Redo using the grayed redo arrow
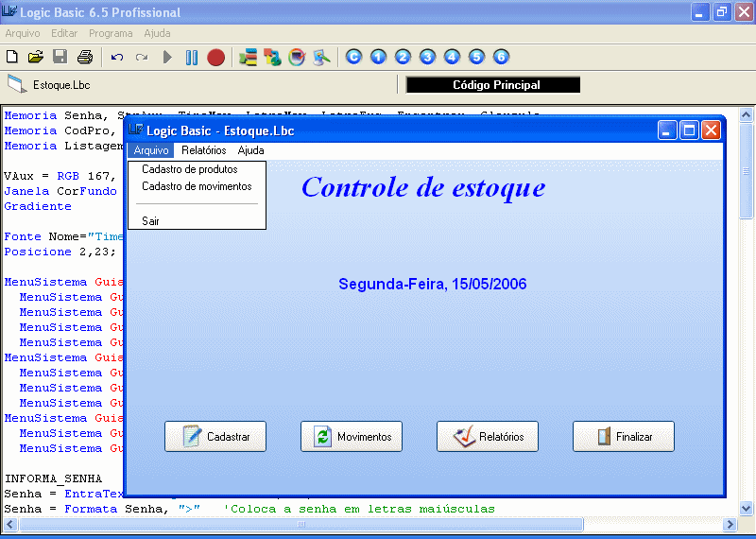The width and height of the screenshot is (756, 539). tap(141, 58)
